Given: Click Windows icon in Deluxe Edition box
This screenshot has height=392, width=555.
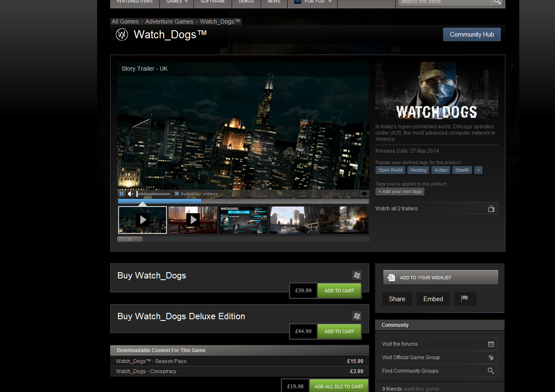Looking at the screenshot, I should [357, 316].
